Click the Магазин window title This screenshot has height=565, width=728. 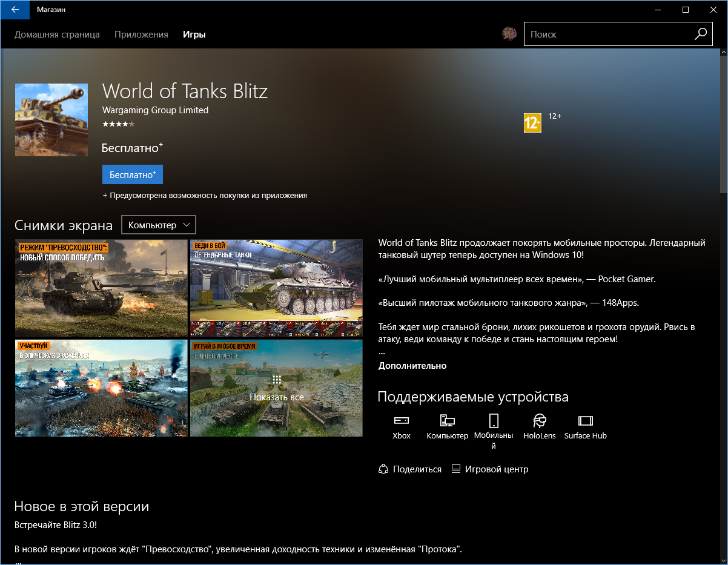point(51,10)
